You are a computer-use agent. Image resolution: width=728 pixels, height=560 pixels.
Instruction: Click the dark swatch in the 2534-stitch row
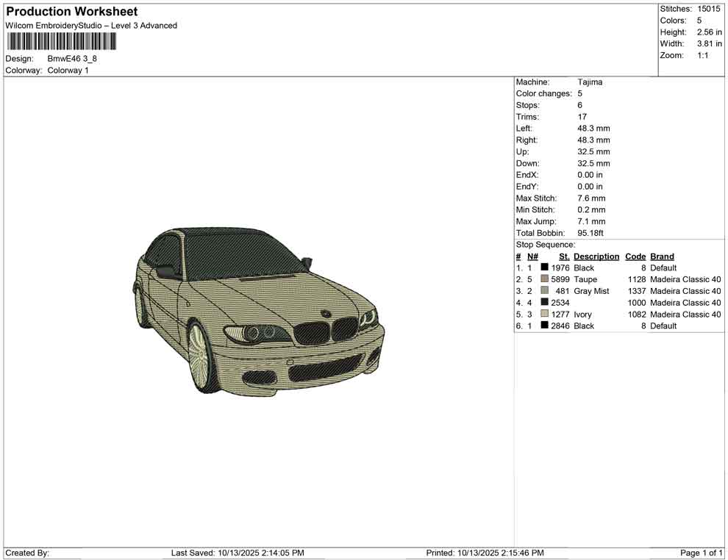[544, 303]
